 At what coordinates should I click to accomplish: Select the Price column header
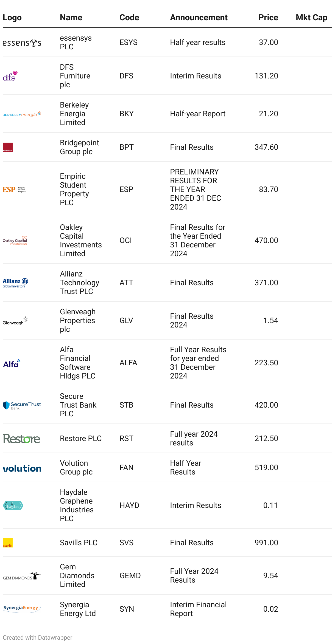click(x=268, y=18)
